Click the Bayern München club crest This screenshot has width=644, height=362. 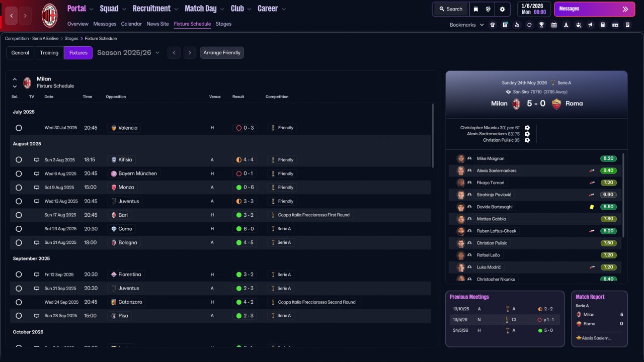tap(114, 173)
